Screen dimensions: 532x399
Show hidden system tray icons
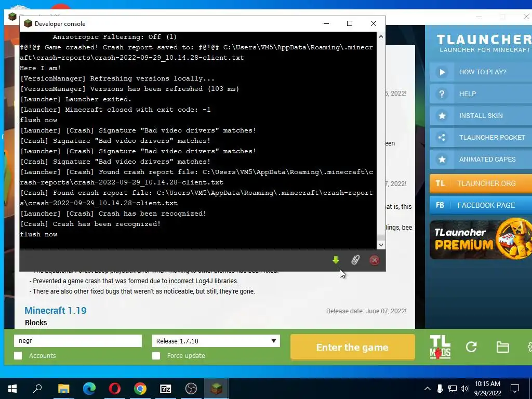coord(428,389)
